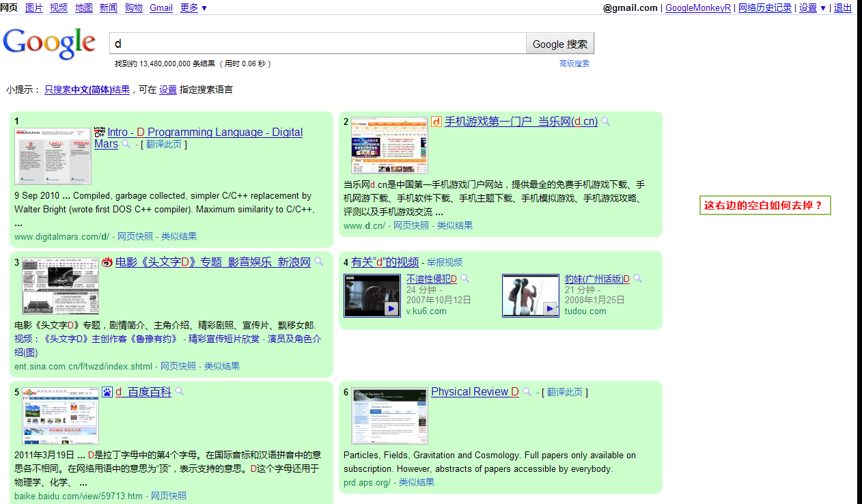Click the orange d favicon of 当乐网 result
Viewport: 862px width, 504px height.
tap(436, 122)
